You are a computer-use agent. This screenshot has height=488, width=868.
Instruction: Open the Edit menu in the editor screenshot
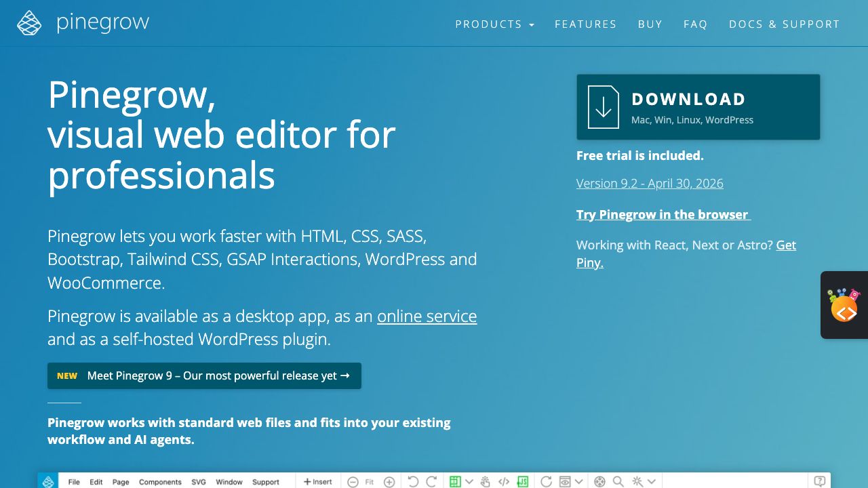click(x=96, y=482)
